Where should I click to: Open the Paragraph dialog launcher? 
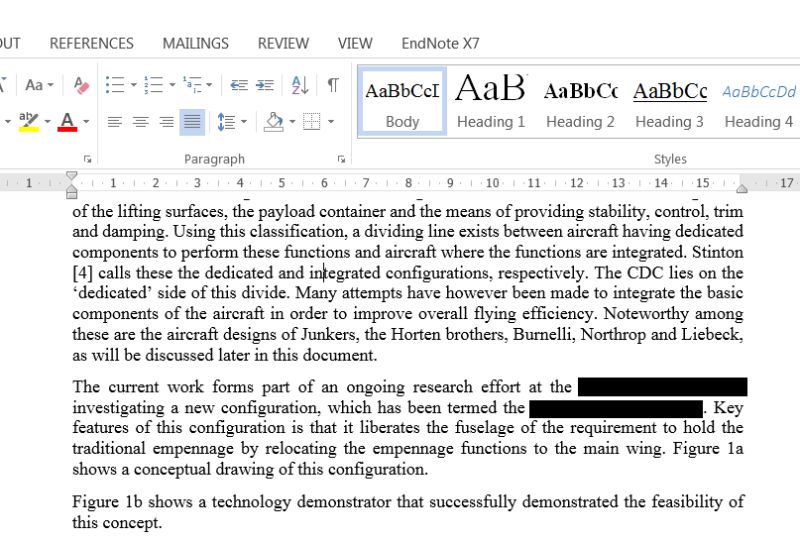(341, 159)
